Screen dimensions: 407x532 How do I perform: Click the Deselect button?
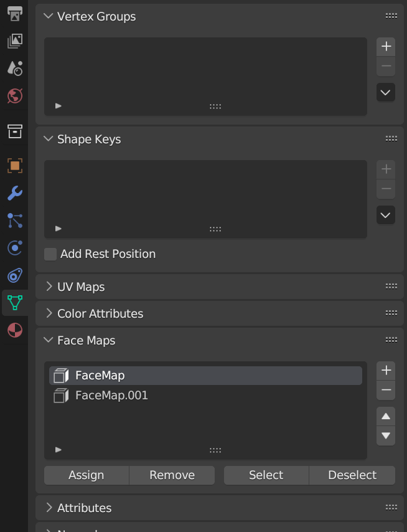tap(352, 475)
